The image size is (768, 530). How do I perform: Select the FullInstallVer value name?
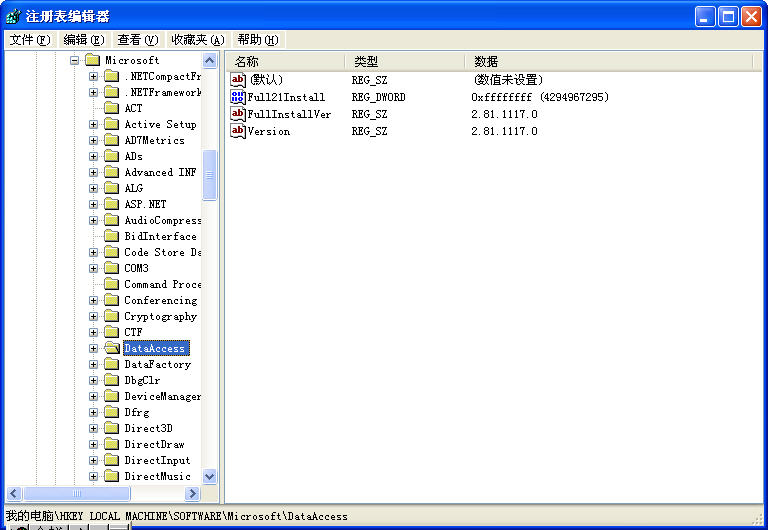[x=289, y=114]
